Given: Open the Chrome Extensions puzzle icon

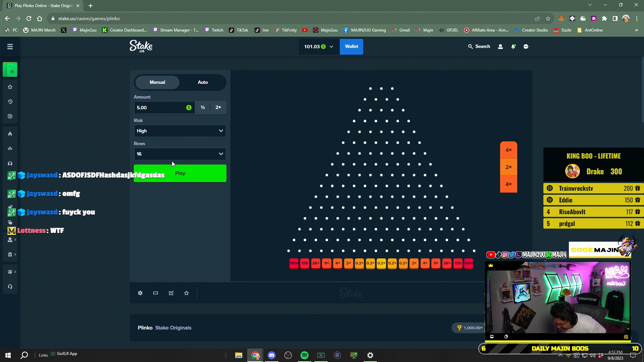Looking at the screenshot, I should 604,18.
